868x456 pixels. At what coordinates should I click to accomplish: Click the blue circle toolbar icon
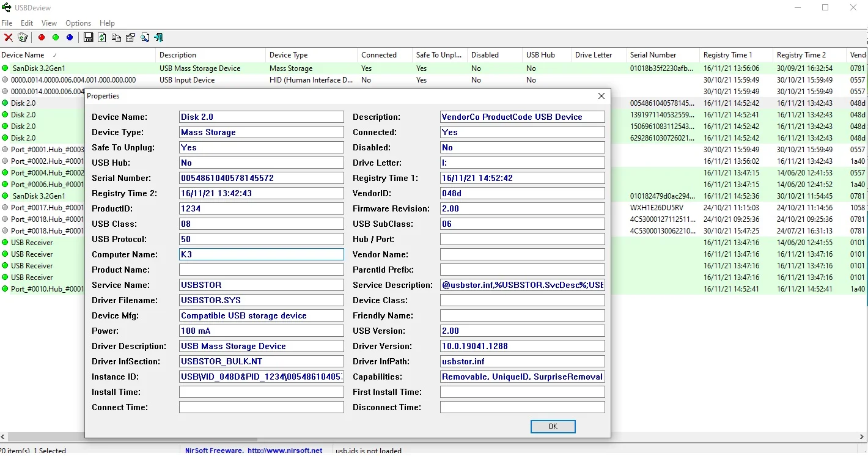click(70, 38)
